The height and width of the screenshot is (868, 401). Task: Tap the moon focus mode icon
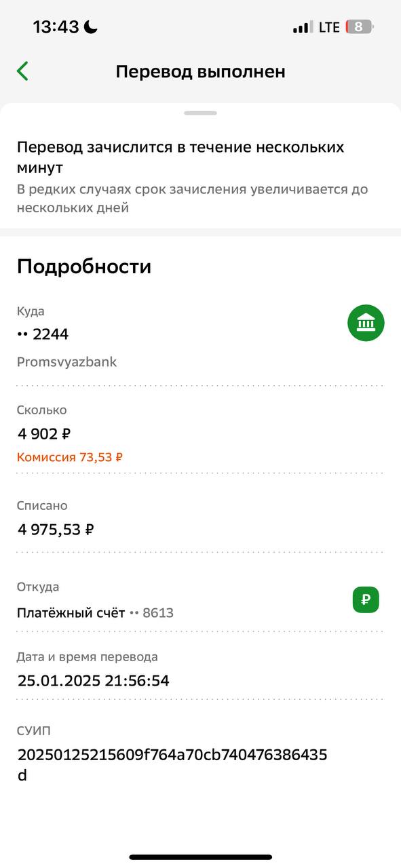tap(91, 27)
